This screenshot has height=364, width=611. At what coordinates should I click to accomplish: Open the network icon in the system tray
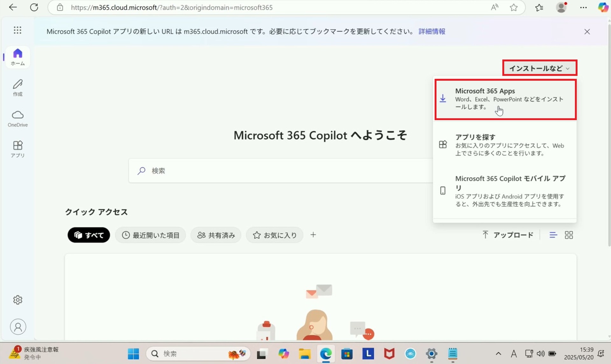click(529, 353)
